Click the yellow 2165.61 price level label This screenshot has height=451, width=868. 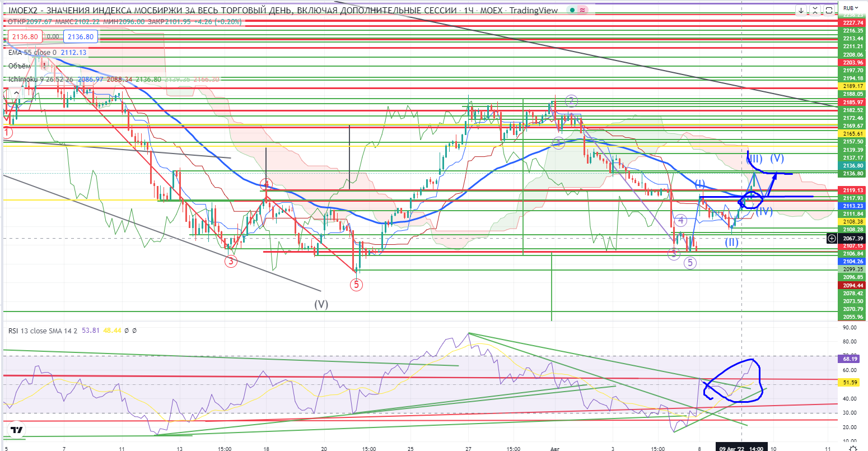[x=852, y=134]
